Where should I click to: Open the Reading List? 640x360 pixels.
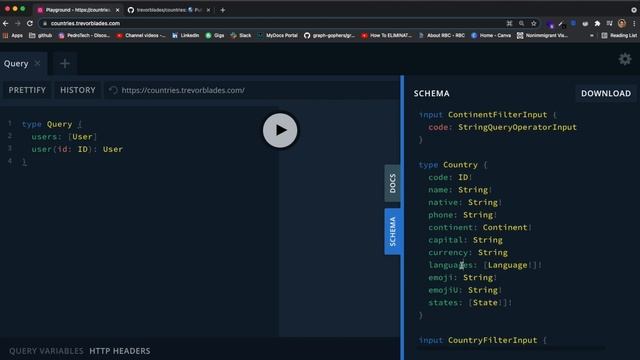[619, 36]
